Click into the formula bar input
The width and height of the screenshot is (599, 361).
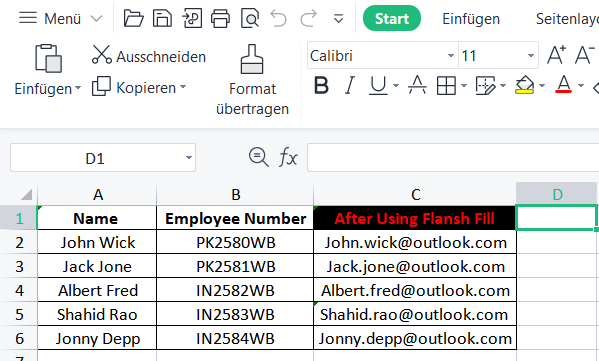coord(453,157)
